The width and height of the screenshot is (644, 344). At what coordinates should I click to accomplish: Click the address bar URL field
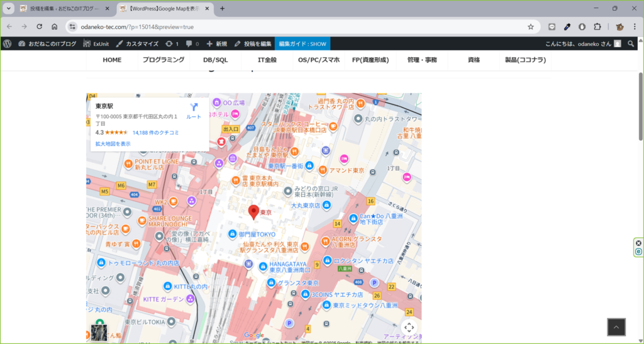pos(283,27)
